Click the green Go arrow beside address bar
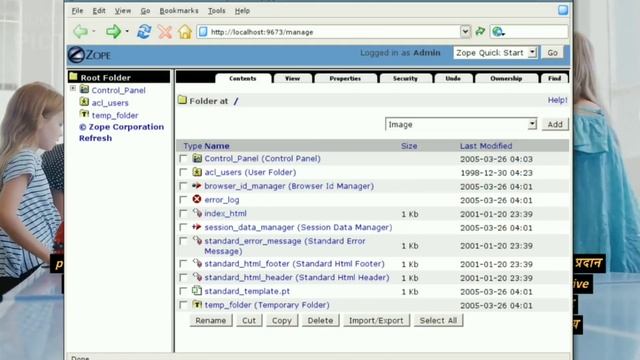640x360 pixels. 480,31
